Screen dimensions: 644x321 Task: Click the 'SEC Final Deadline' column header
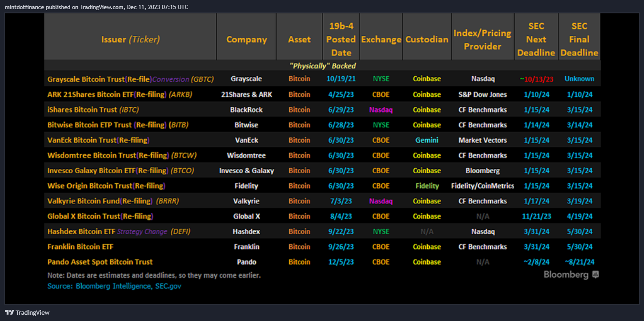579,40
